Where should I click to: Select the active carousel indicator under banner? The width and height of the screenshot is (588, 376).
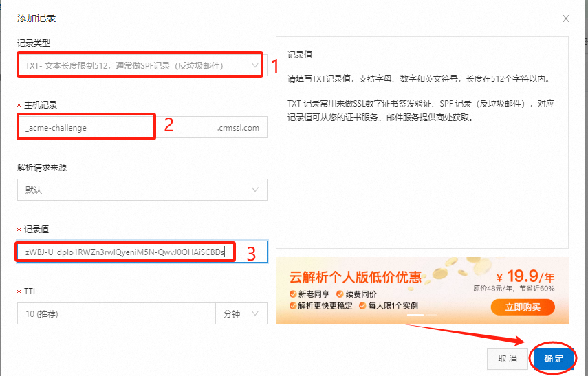[415, 316]
